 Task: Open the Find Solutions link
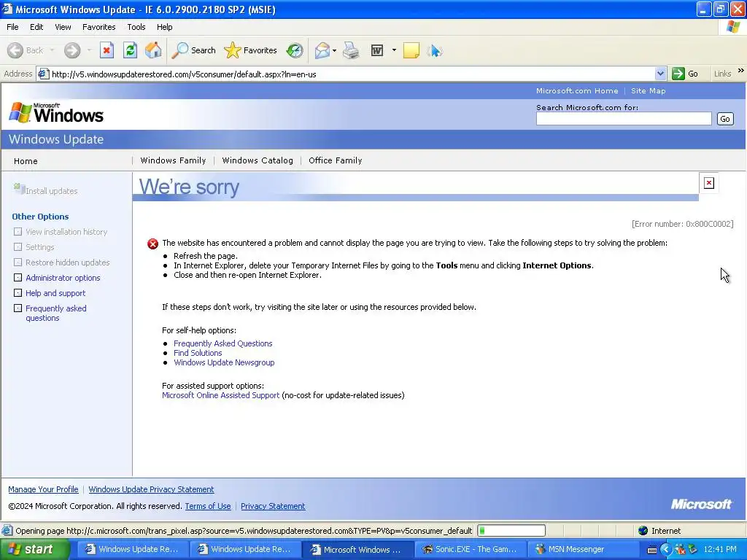point(198,353)
